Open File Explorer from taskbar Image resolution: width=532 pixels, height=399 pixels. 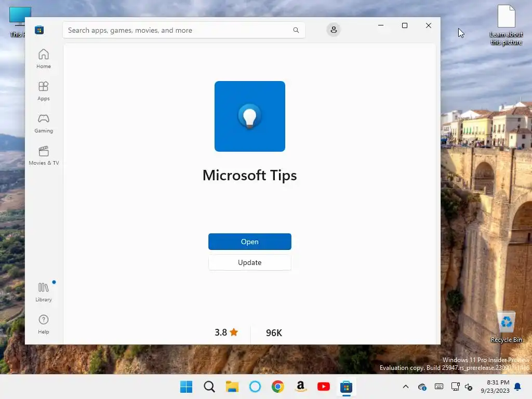tap(232, 387)
